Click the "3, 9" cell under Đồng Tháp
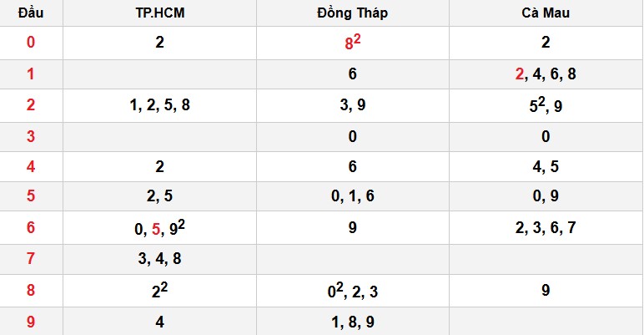 [352, 105]
